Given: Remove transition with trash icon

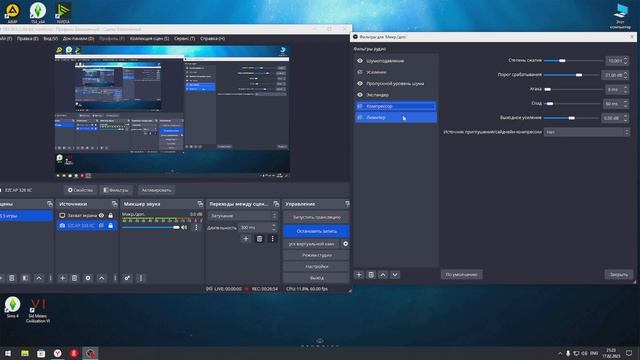Looking at the screenshot, I should (259, 239).
